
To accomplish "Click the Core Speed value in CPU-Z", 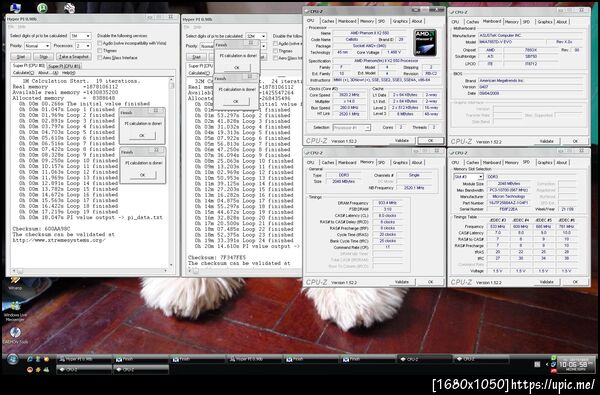I will pyautogui.click(x=349, y=95).
